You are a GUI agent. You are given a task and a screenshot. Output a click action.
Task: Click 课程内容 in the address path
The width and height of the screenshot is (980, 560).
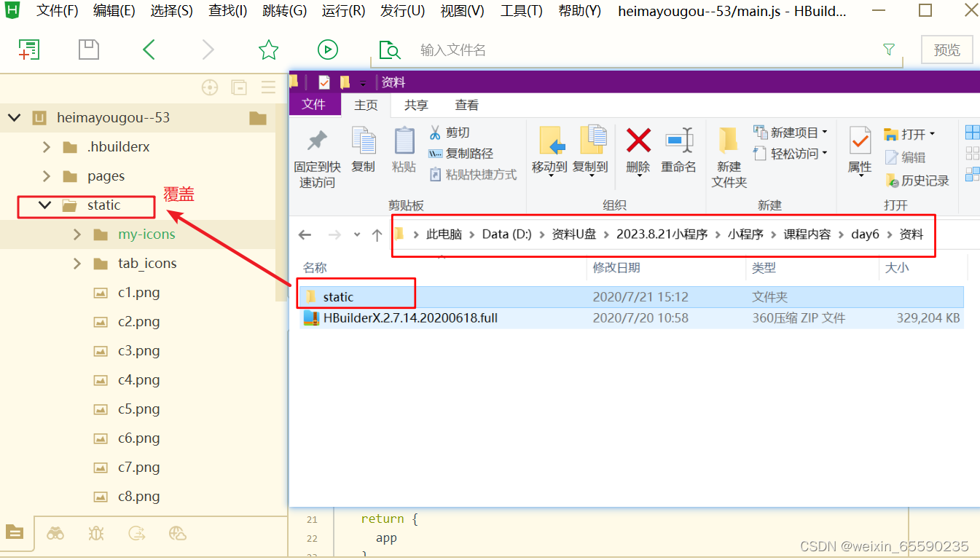pos(807,234)
